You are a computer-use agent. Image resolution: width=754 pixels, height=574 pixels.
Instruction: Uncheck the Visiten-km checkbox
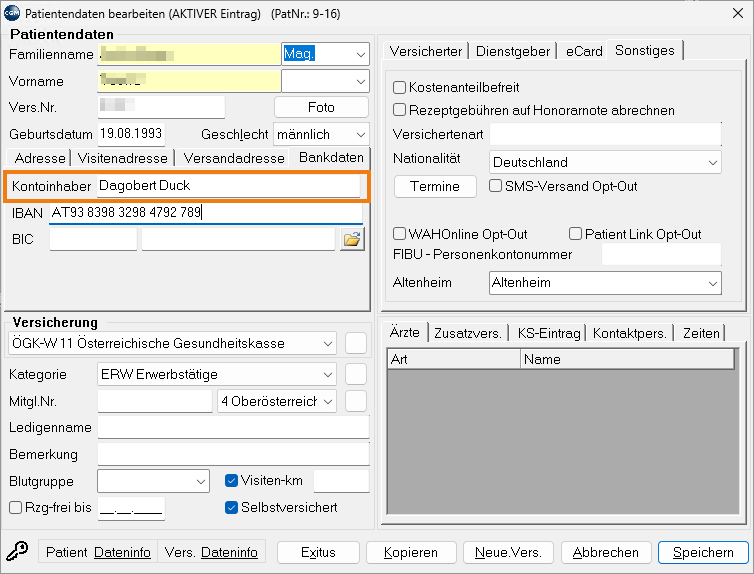pos(231,480)
